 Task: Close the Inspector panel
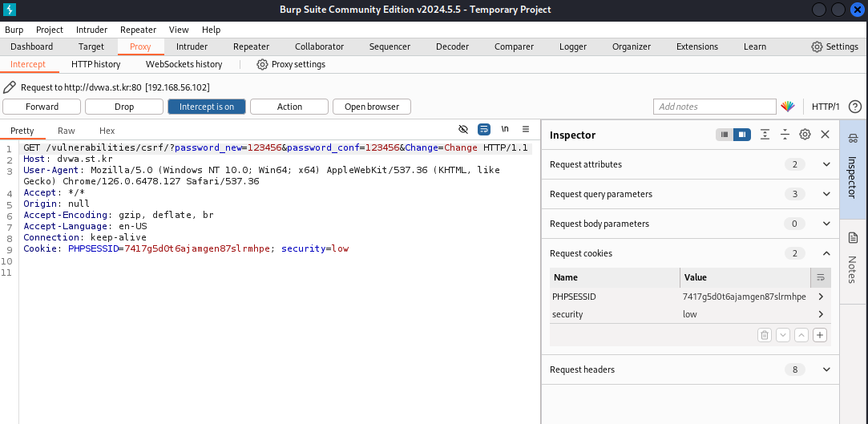(x=825, y=135)
